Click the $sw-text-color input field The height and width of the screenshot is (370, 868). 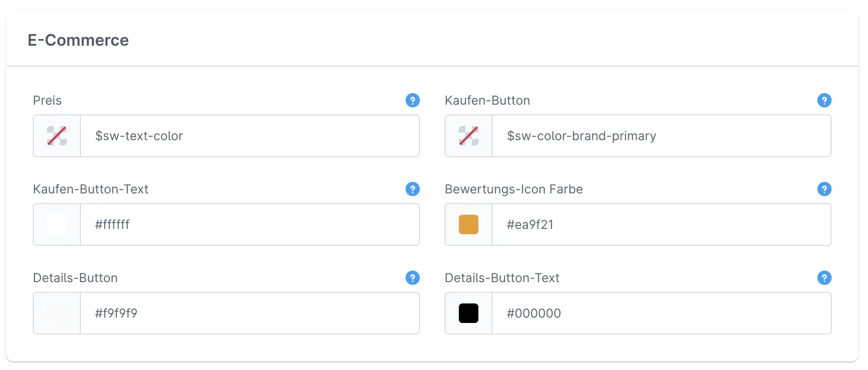click(x=249, y=136)
